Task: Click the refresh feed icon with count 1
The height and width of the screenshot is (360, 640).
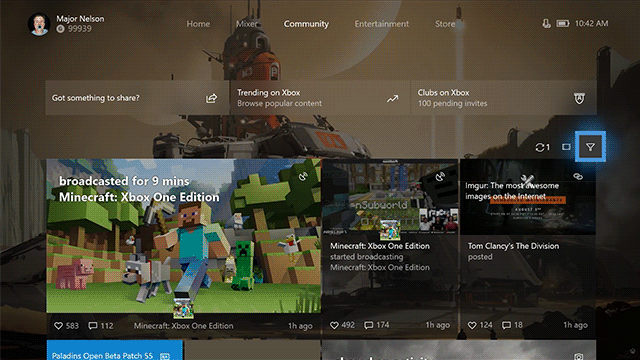Action: pyautogui.click(x=542, y=147)
